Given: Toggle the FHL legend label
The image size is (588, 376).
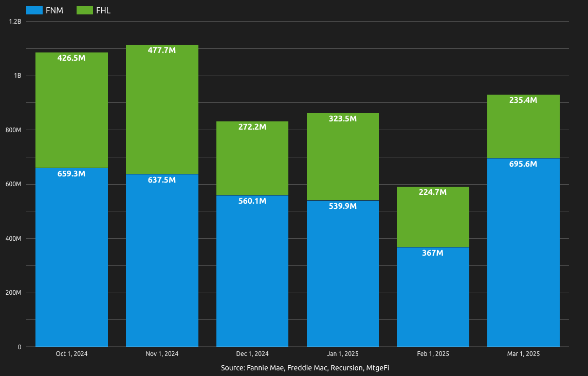Looking at the screenshot, I should (x=103, y=10).
